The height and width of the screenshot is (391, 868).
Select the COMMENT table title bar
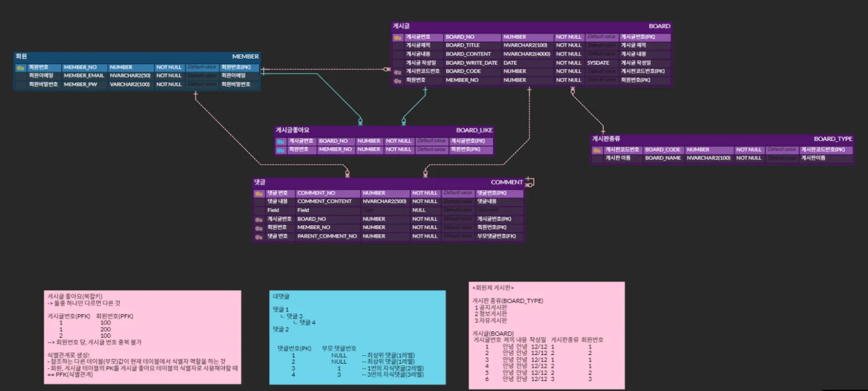(x=388, y=182)
